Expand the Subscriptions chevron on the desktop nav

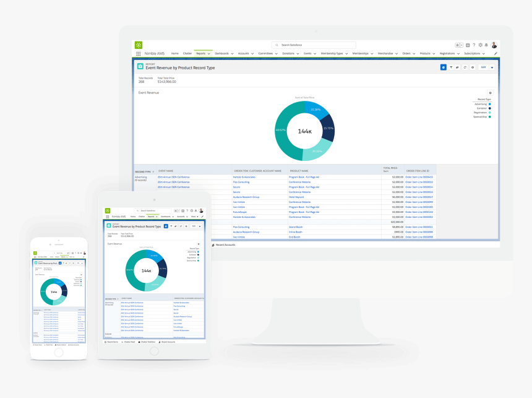click(484, 54)
